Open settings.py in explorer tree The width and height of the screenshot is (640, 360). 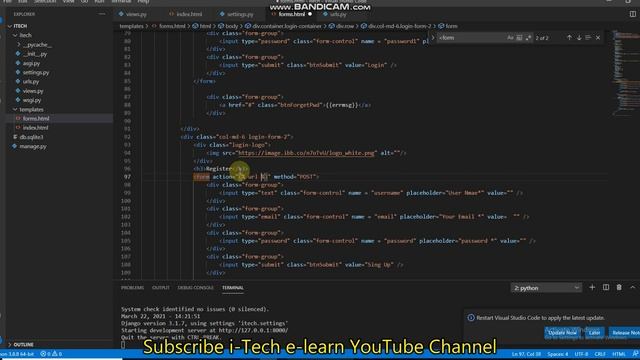point(36,72)
